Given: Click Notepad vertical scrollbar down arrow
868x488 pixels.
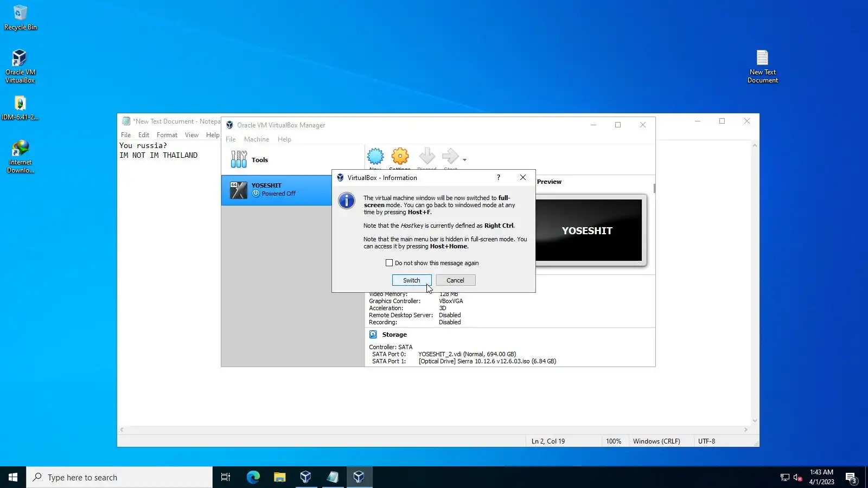Looking at the screenshot, I should tap(755, 421).
